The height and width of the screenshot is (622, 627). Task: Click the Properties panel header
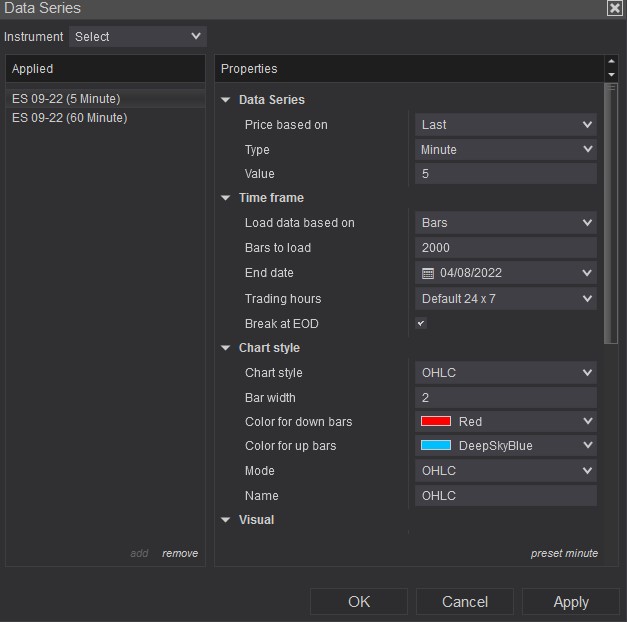pos(409,69)
